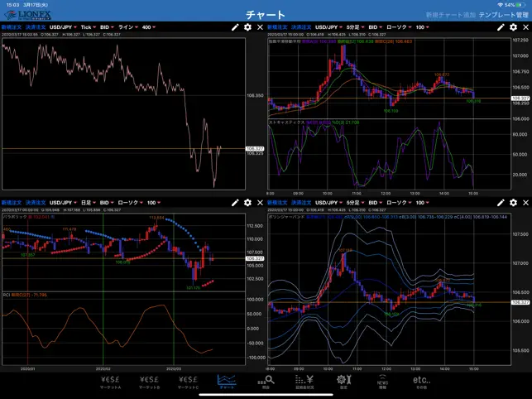Open gear settings on the daily (日足) chart

tap(247, 202)
